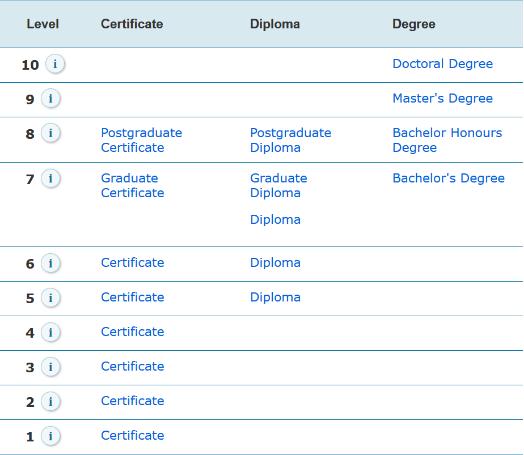Click the info icon beside Level 10
The image size is (524, 455).
[55, 64]
